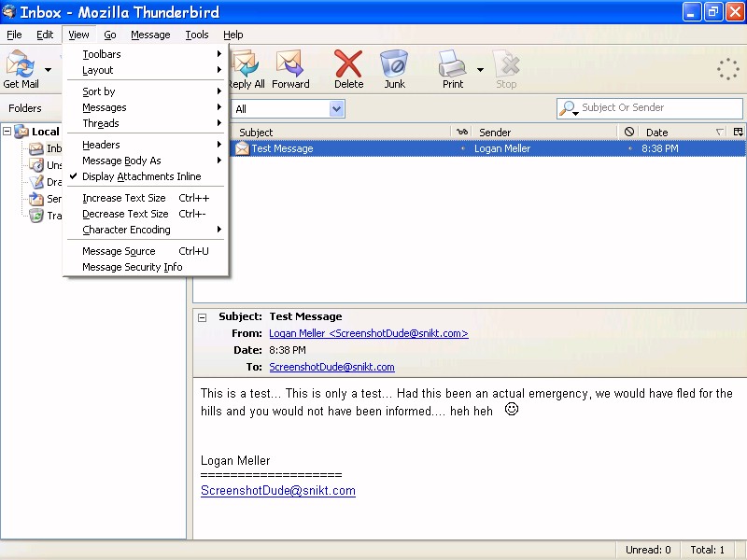This screenshot has width=747, height=560.
Task: Toggle the read-status dot of Test Message
Action: coord(462,148)
